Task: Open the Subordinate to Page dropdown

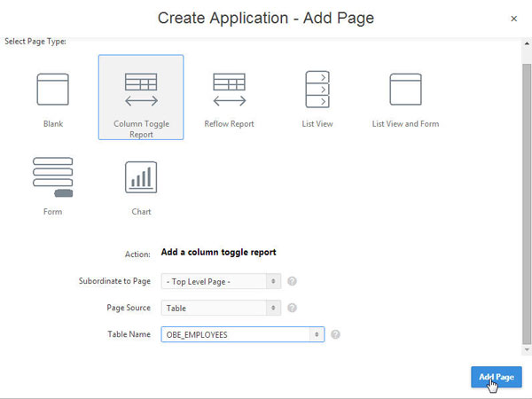Action: tap(221, 281)
